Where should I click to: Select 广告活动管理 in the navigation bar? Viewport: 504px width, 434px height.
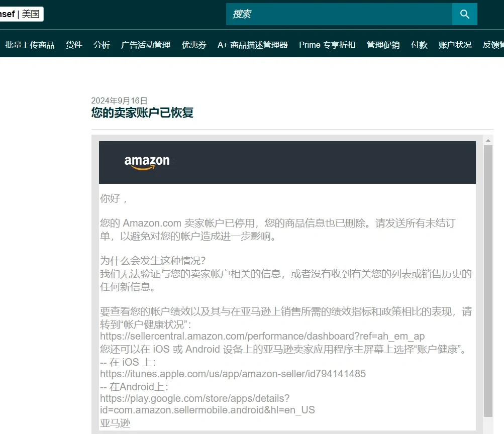point(146,45)
